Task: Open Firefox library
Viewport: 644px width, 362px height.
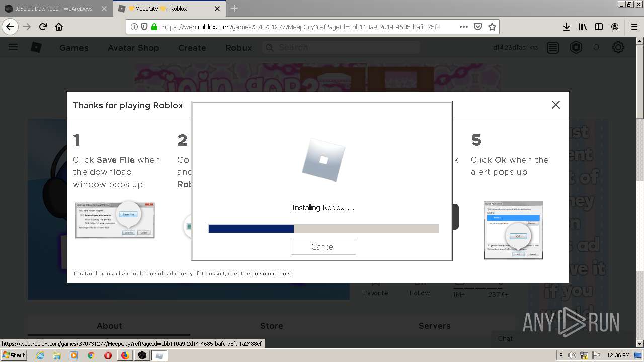Action: tap(583, 27)
